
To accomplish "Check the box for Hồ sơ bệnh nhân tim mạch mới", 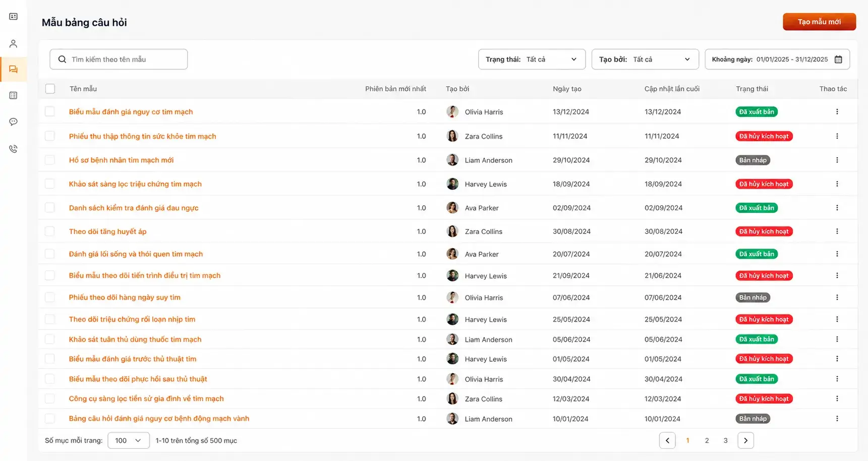I will coord(50,160).
